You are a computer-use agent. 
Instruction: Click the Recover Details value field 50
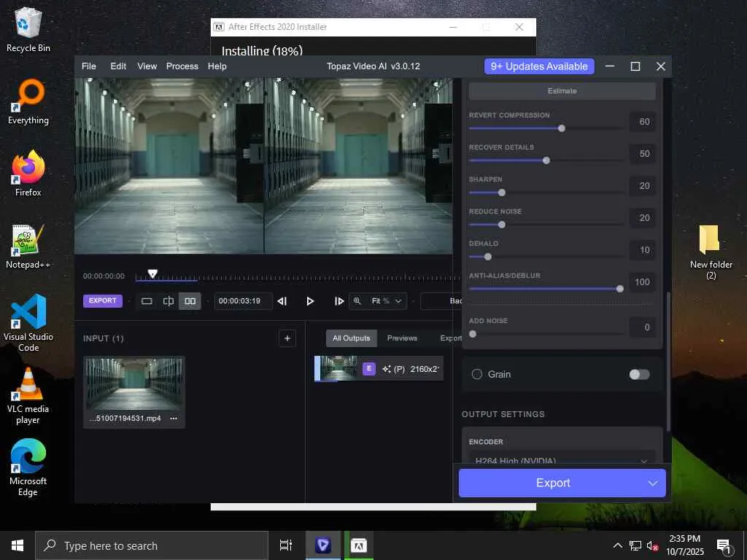tap(643, 154)
